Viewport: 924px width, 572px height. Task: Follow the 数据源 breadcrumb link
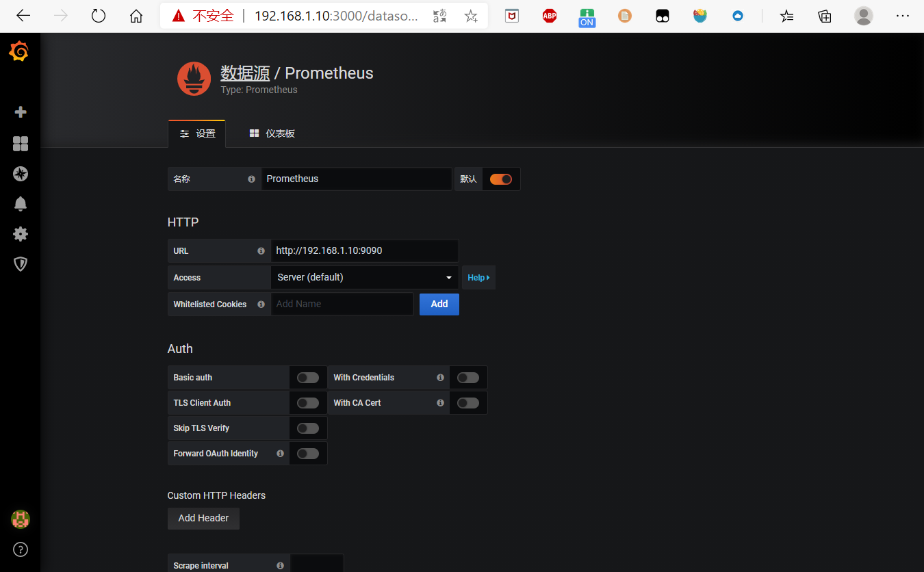coord(245,73)
